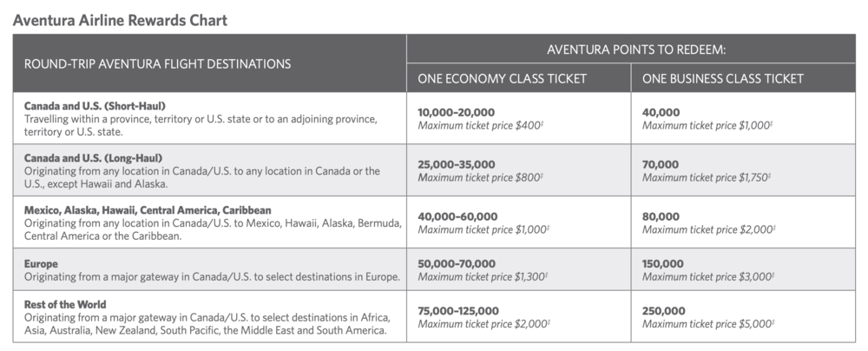Screen dimensions: 868x351
Task: Click the Round-Trip Aventura Flight Destinations header
Action: 157,63
